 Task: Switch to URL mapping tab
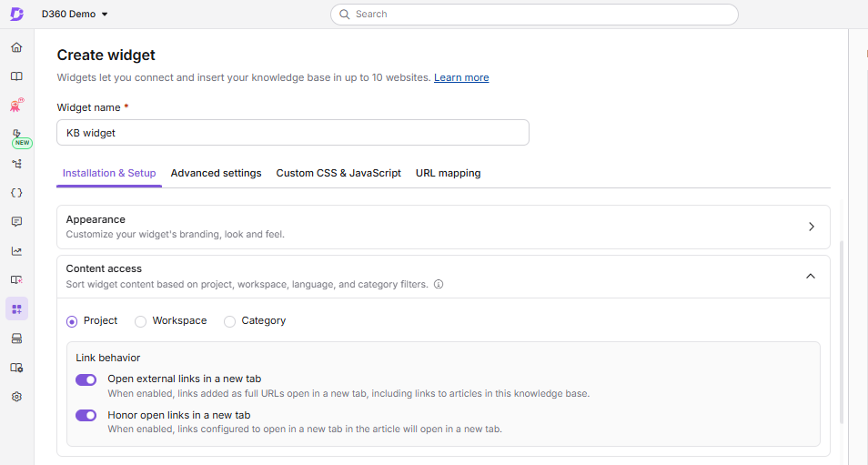pyautogui.click(x=448, y=173)
